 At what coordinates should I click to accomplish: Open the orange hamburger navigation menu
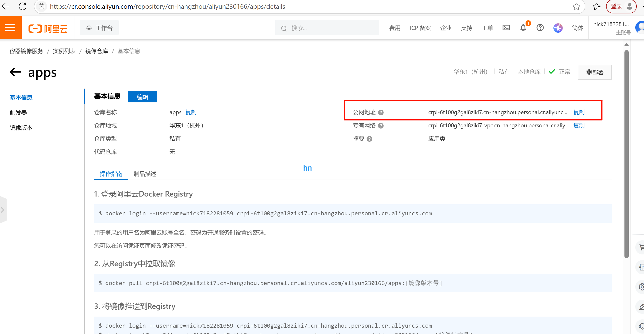pos(10,28)
